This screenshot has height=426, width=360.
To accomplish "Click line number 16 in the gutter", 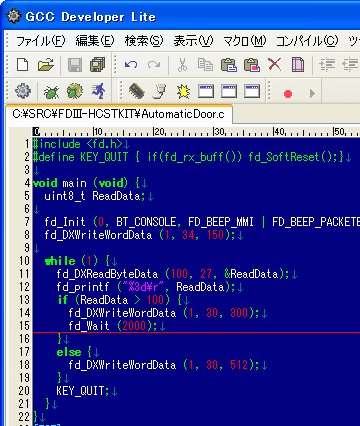I will pyautogui.click(x=24, y=339).
